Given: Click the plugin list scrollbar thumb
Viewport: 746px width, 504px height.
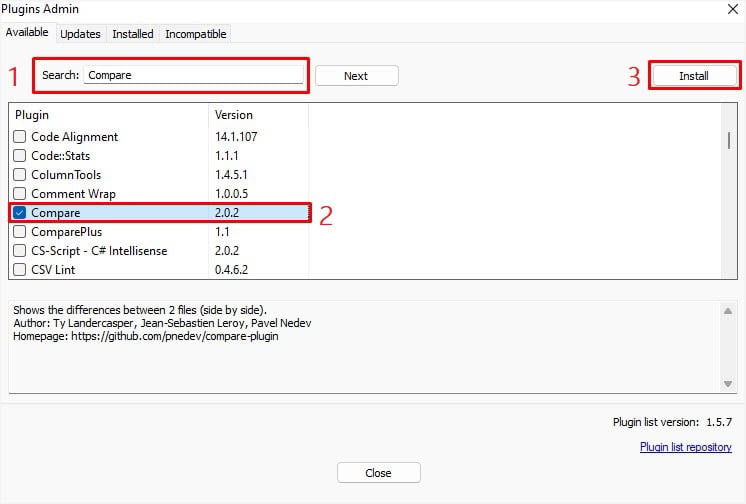Looking at the screenshot, I should [729, 140].
